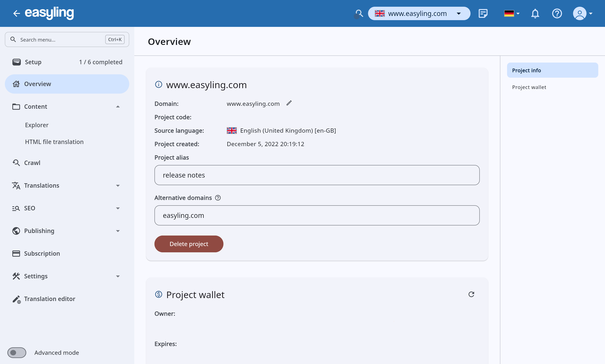Edit domain using the pencil icon
Viewport: 605px width, 364px height.
(289, 103)
